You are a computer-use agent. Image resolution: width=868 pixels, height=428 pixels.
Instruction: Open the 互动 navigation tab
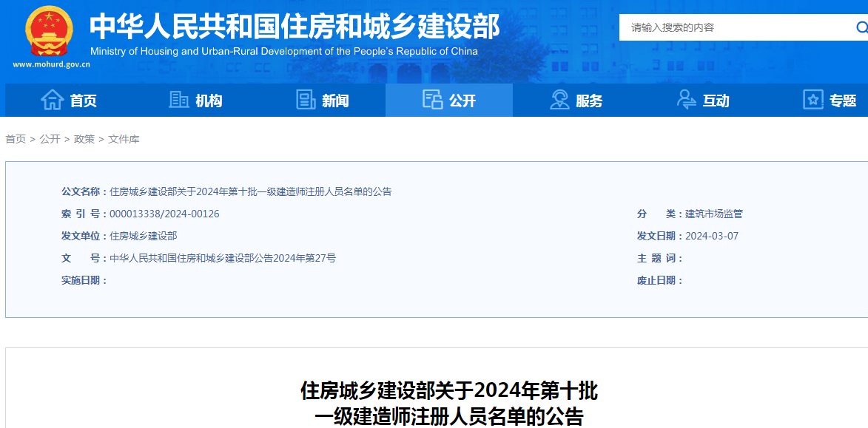[x=702, y=100]
